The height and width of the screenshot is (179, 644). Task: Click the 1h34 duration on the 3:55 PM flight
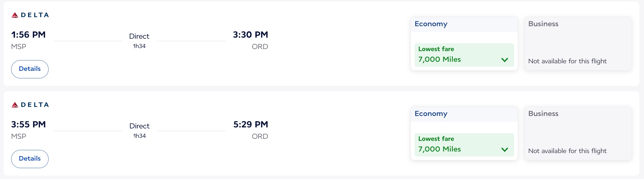click(139, 136)
